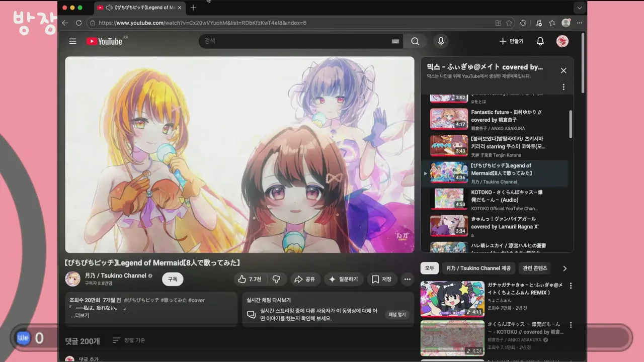644x362 pixels.
Task: Open the notifications bell
Action: click(540, 41)
